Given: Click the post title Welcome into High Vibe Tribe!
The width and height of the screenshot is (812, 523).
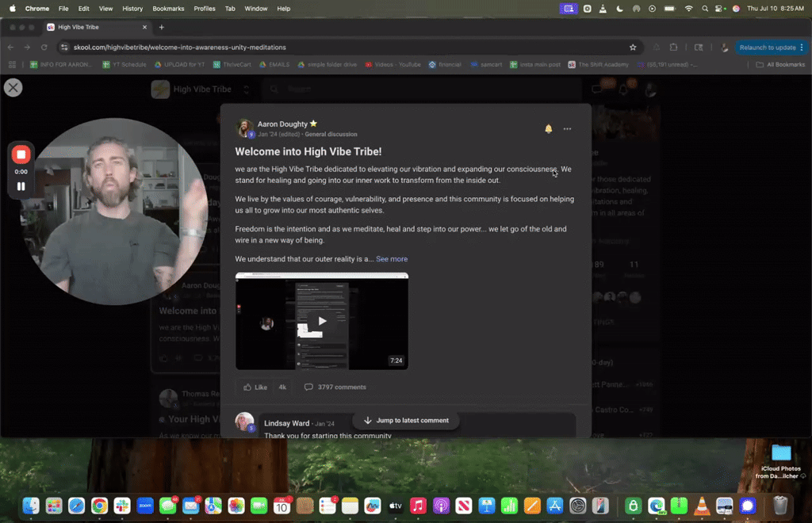Looking at the screenshot, I should (x=308, y=151).
